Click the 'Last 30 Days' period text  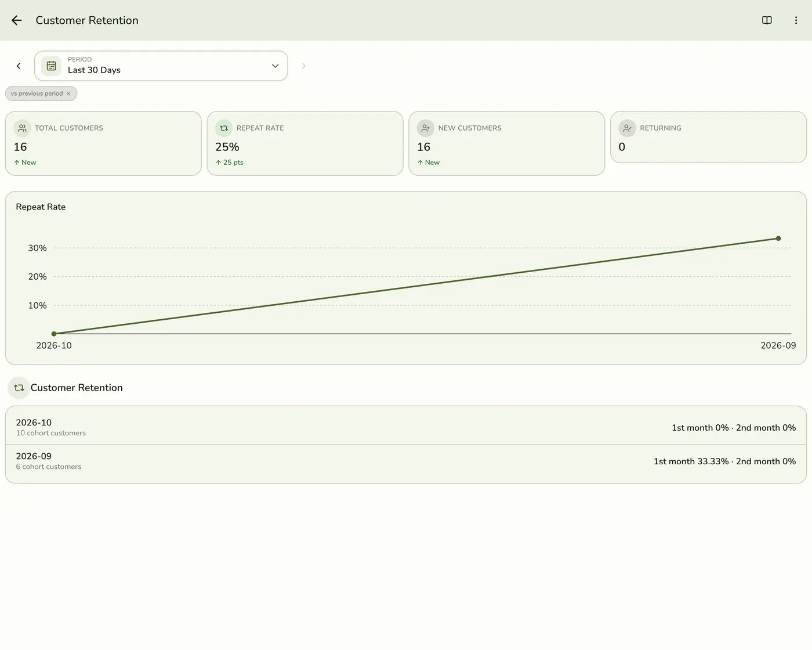click(x=94, y=70)
